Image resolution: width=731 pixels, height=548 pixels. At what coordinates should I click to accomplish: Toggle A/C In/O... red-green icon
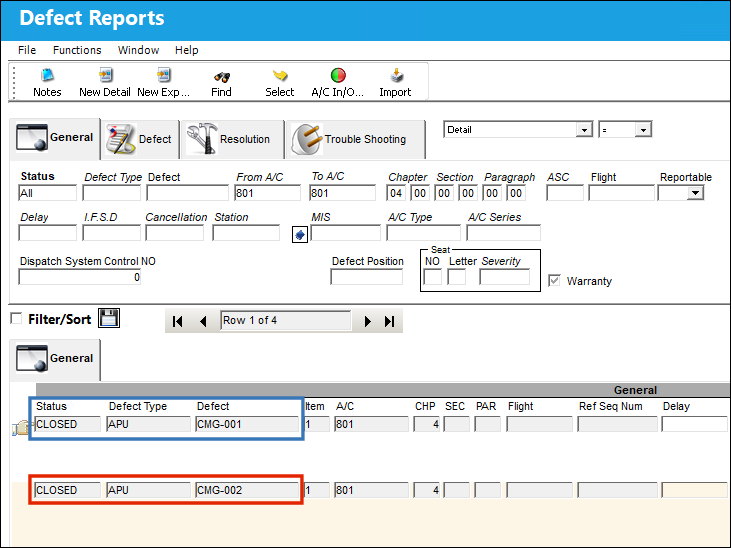coord(338,75)
